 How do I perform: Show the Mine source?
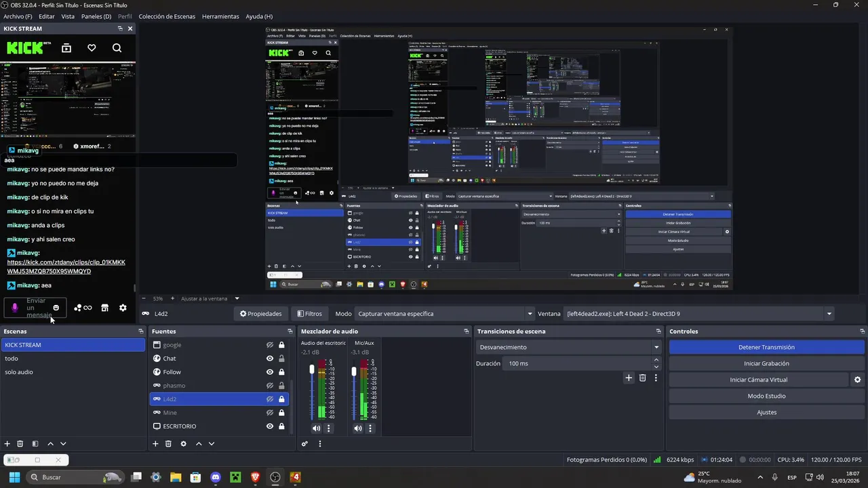[270, 413]
